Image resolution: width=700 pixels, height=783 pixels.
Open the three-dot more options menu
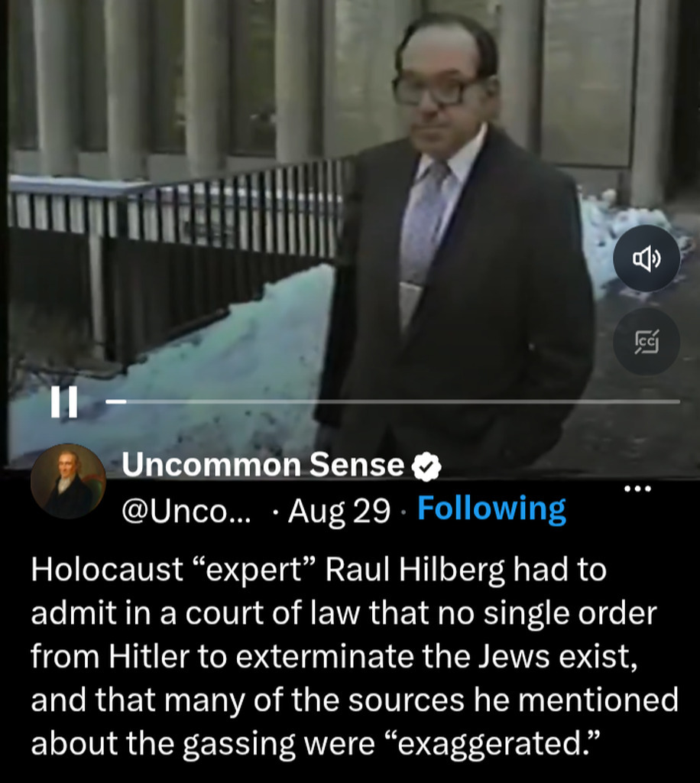coord(637,489)
